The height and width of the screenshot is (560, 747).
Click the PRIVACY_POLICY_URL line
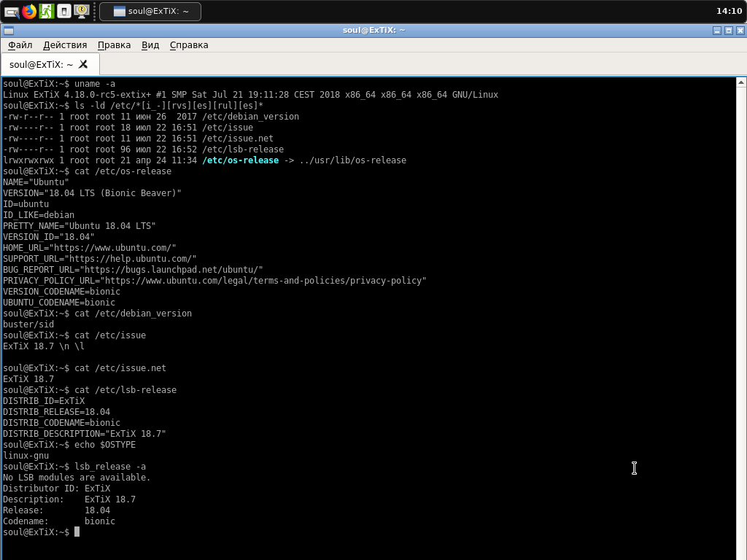pyautogui.click(x=214, y=281)
